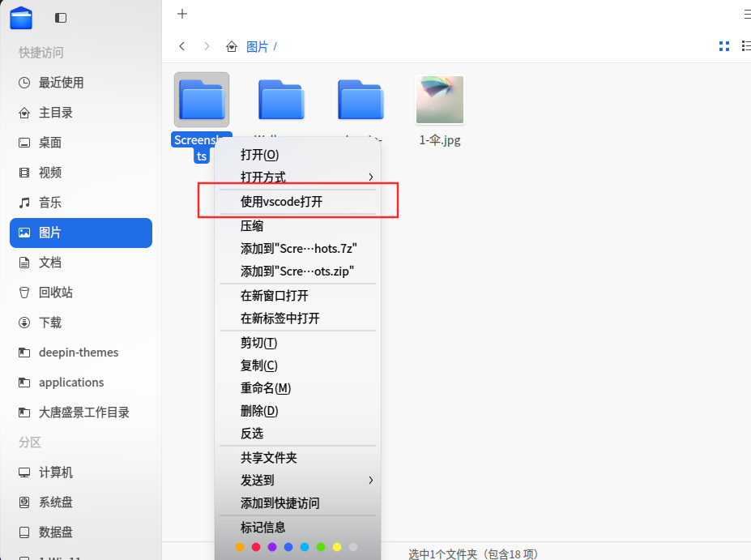Choose 压缩 from context menu
Viewport: 751px width, 560px height.
[297, 225]
